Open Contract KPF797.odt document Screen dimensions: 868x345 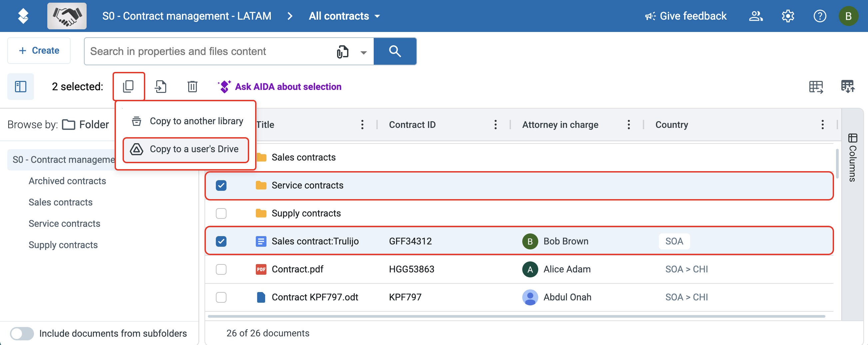(315, 297)
